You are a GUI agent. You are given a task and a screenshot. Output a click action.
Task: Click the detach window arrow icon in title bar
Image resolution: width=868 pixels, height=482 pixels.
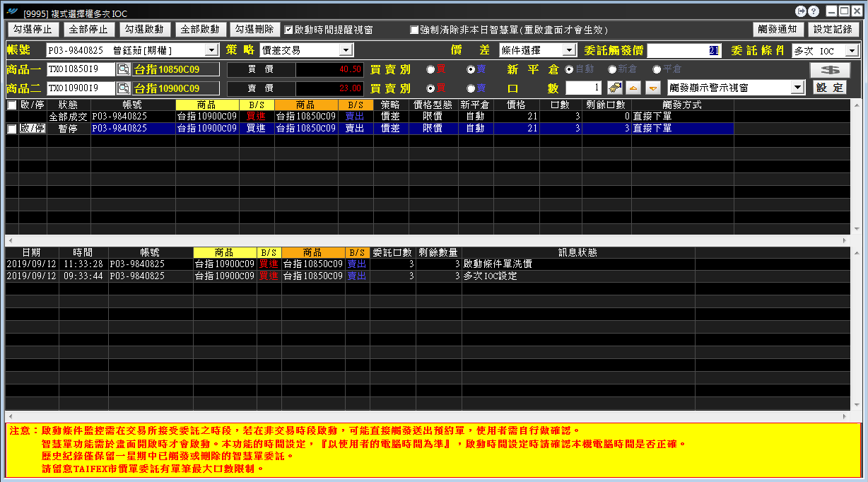[x=801, y=11]
